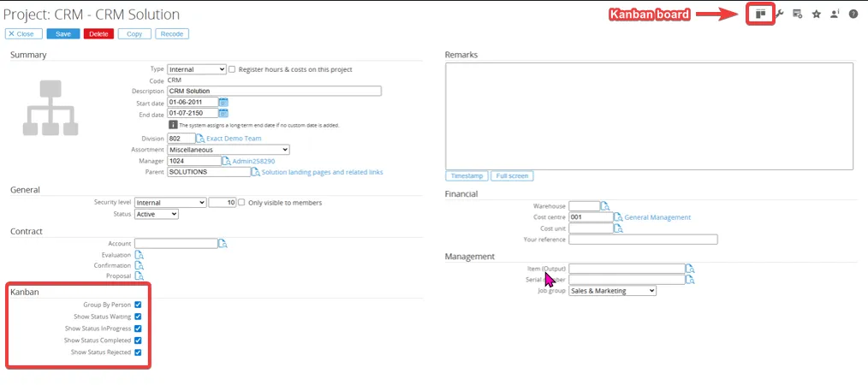Enable Register hours & costs on this project
The image size is (868, 385).
pyautogui.click(x=233, y=69)
